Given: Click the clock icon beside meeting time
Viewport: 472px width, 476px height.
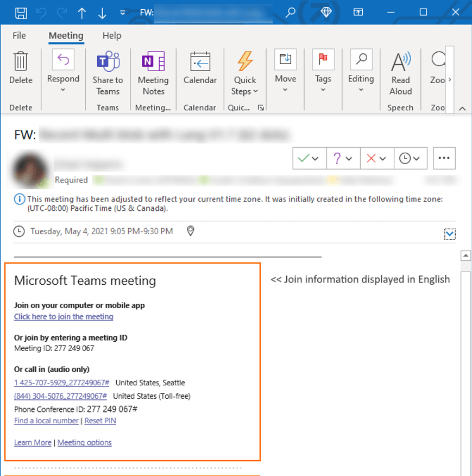Looking at the screenshot, I should point(19,231).
